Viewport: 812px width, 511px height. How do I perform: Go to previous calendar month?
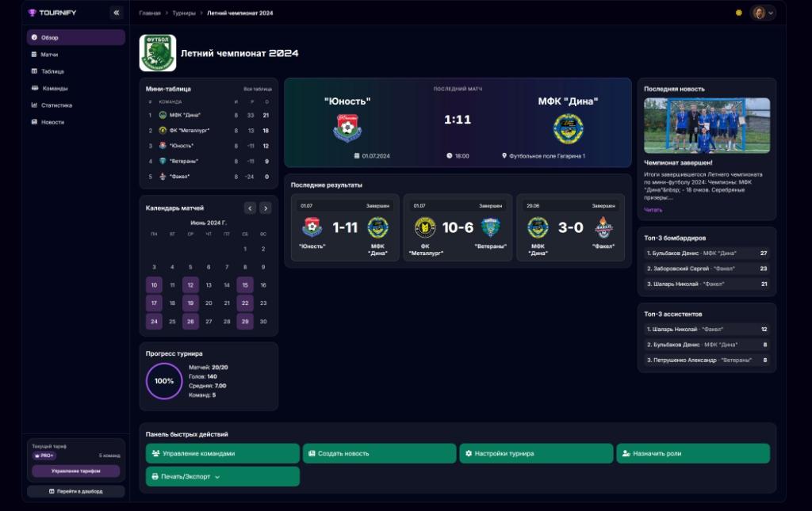point(250,208)
